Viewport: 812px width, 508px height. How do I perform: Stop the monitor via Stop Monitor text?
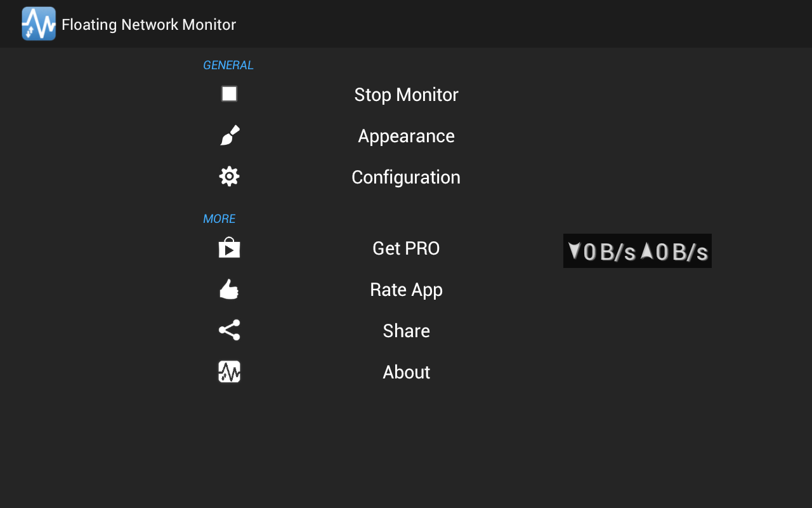tap(406, 95)
